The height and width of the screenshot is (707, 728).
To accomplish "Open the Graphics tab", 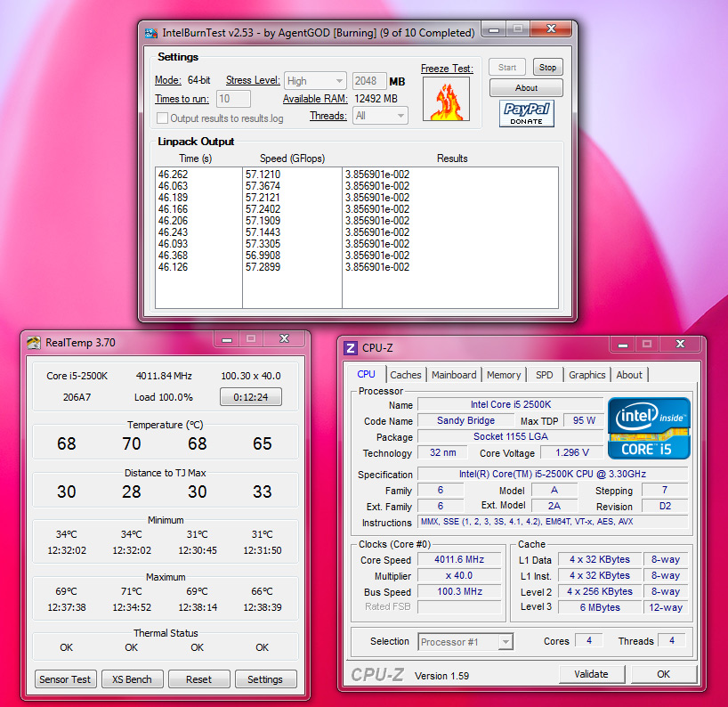I will 586,375.
